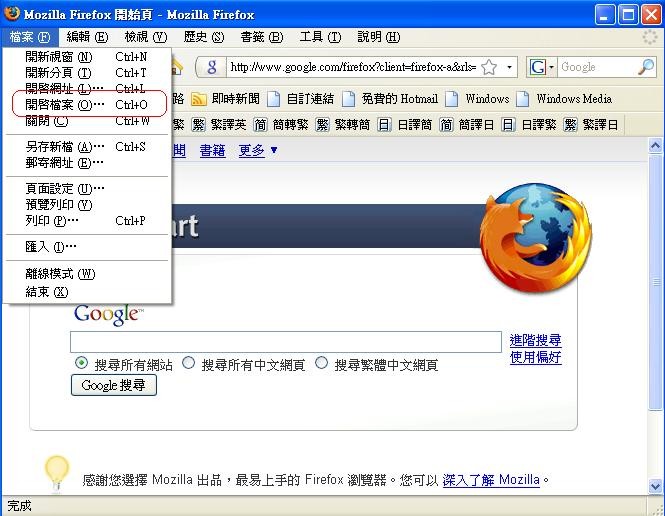
Task: Open the address bar history dropdown arrow
Action: [509, 67]
